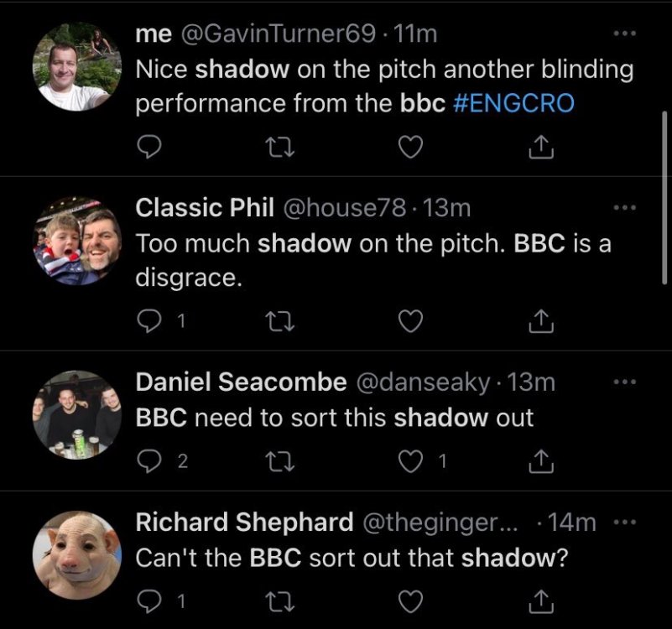Share the GavinTurner69 tweet

[x=541, y=148]
